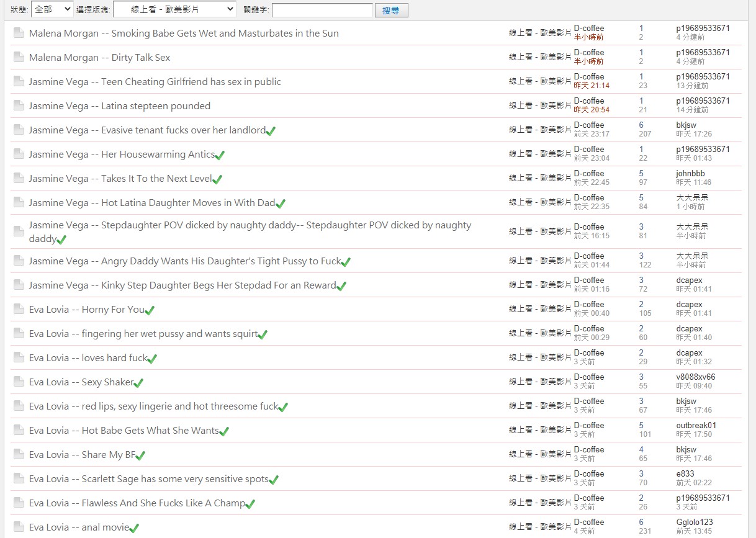756x538 pixels.
Task: Click green checkmark after 'Hot Babe Gets What She Wants'
Action: 224,431
